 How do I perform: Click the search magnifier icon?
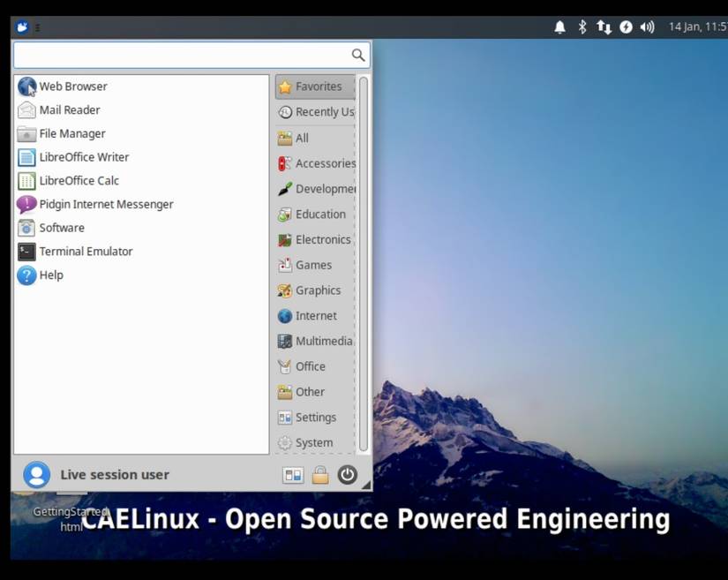tap(358, 56)
